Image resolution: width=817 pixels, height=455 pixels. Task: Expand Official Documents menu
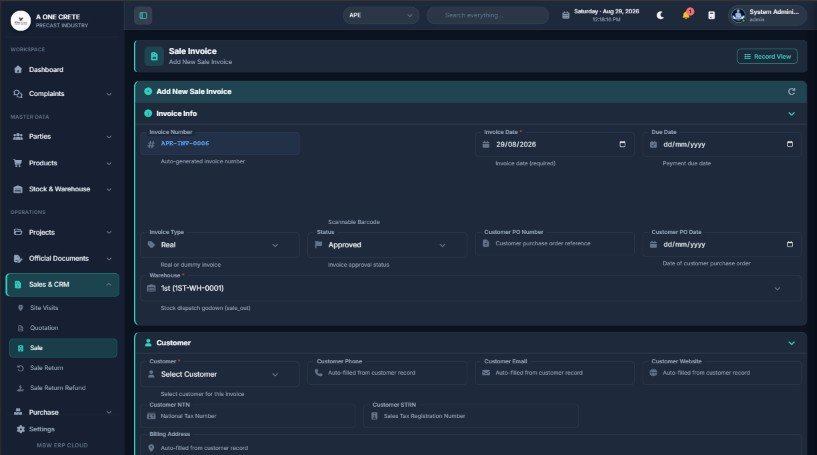63,259
